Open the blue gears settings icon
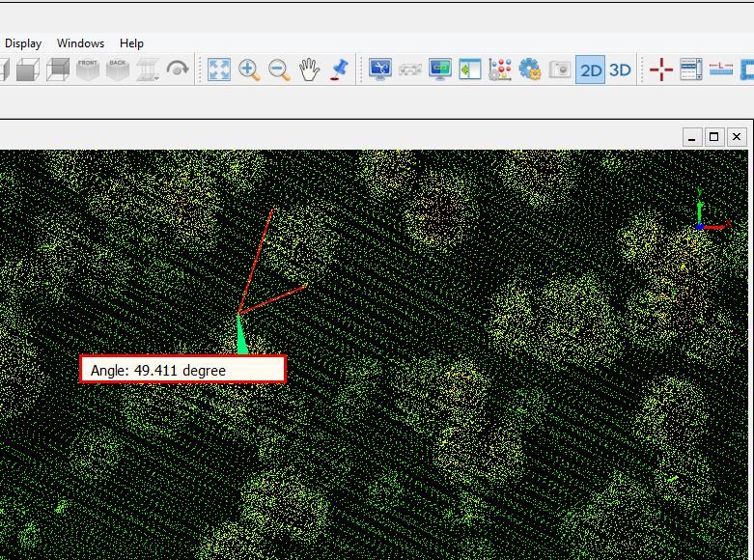Viewport: 754px width, 560px height. click(529, 70)
